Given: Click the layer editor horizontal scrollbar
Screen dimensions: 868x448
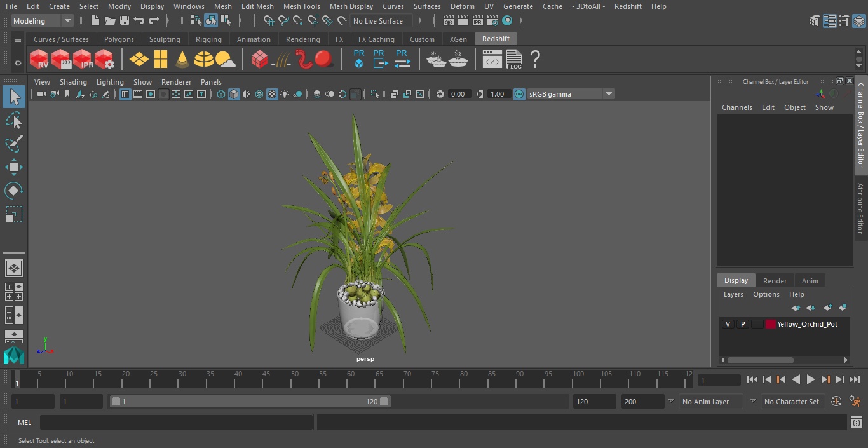Looking at the screenshot, I should tap(760, 360).
